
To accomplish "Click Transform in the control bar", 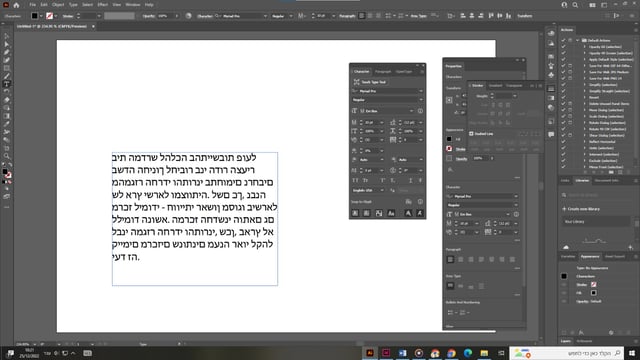I will 524,16.
